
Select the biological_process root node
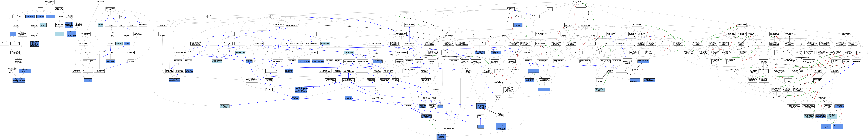(577, 2)
